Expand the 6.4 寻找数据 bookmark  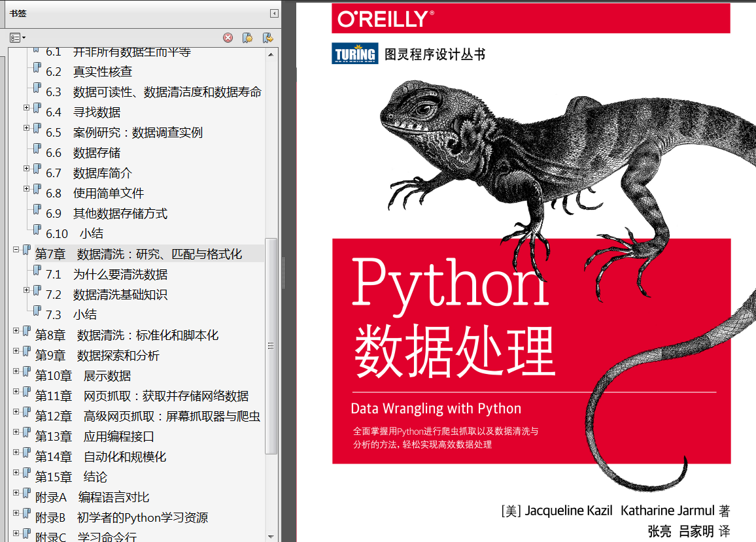click(27, 107)
